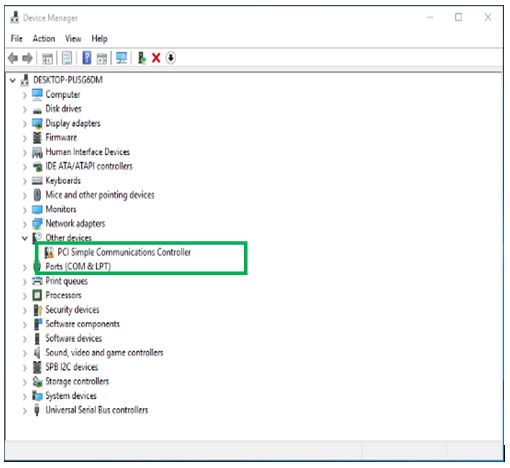The height and width of the screenshot is (468, 510).
Task: Select the Universal Serial Bus controllers label
Action: click(97, 410)
